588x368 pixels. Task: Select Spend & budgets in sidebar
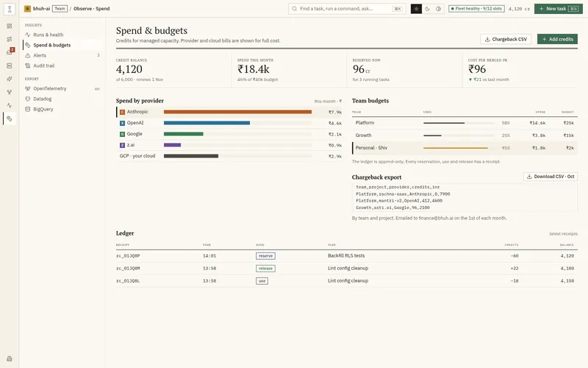pos(62,45)
